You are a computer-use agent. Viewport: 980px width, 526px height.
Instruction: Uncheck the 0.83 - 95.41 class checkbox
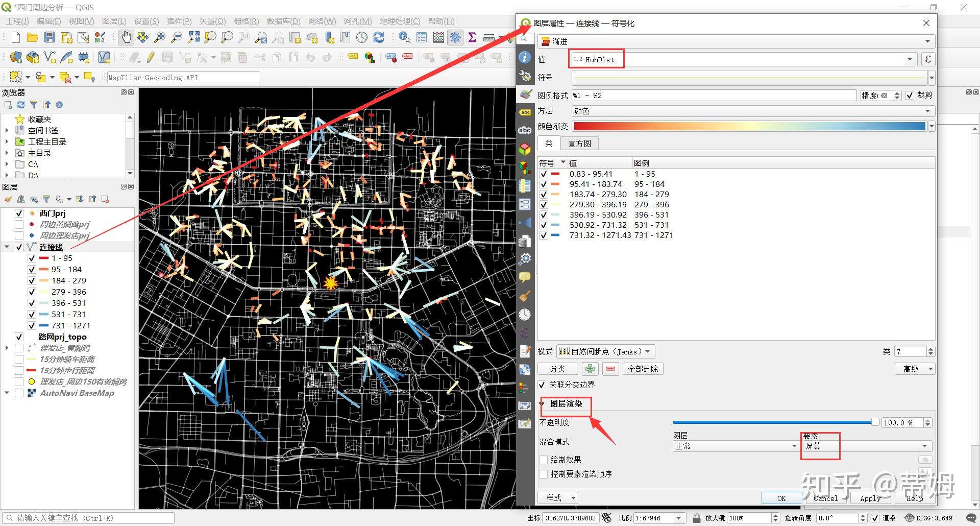click(544, 174)
